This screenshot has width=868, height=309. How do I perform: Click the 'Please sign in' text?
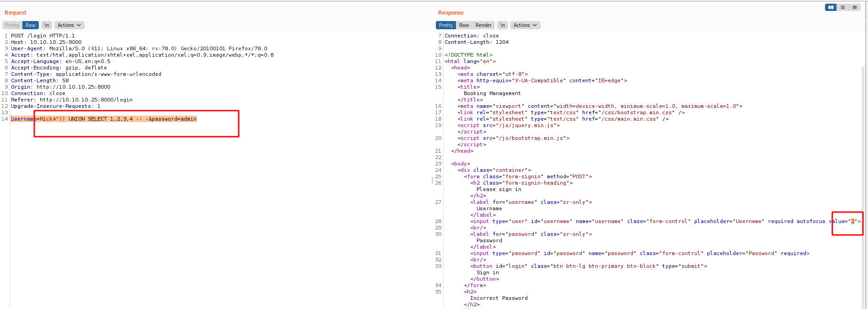point(499,189)
